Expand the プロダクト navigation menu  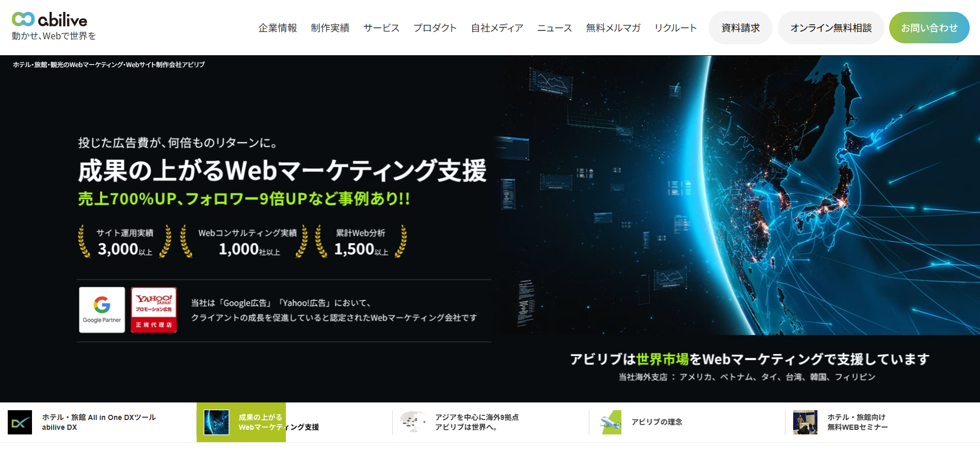tap(435, 28)
